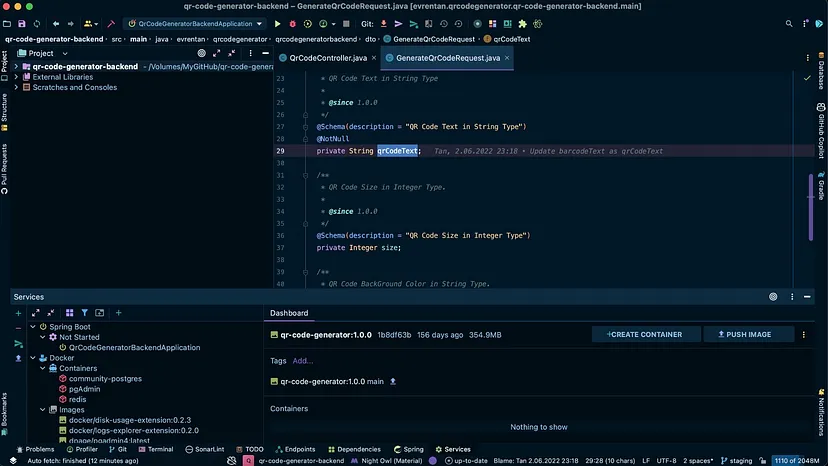Click the PUSH IMAGE button
Image resolution: width=828 pixels, height=466 pixels.
click(748, 334)
